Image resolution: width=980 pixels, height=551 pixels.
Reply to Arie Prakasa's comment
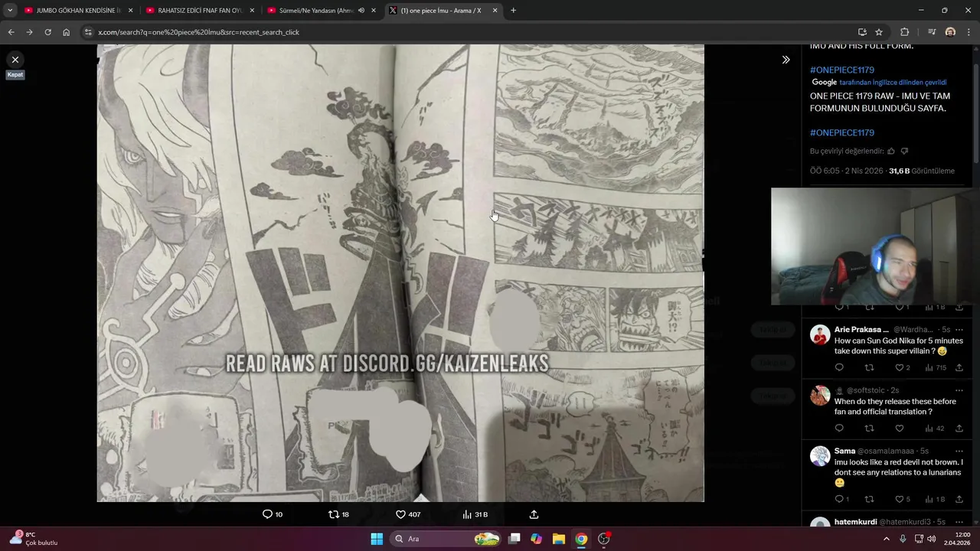click(839, 367)
